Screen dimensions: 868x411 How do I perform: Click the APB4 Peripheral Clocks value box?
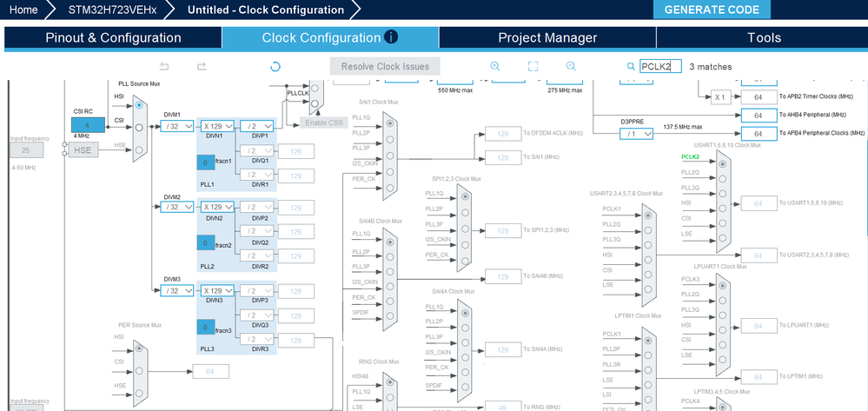pos(759,134)
